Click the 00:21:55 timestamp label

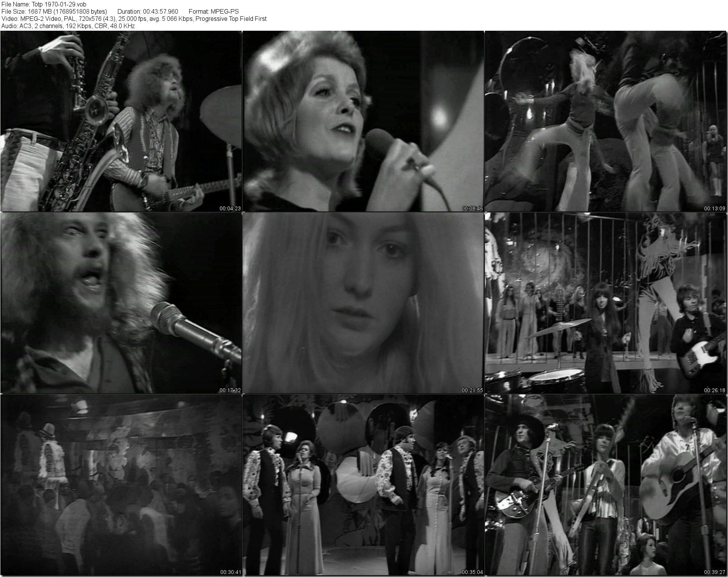pos(472,390)
